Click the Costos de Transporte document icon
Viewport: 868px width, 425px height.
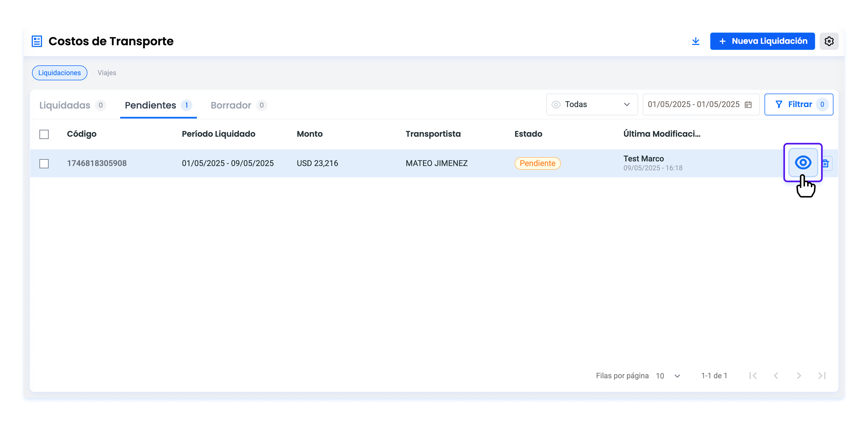pyautogui.click(x=37, y=41)
